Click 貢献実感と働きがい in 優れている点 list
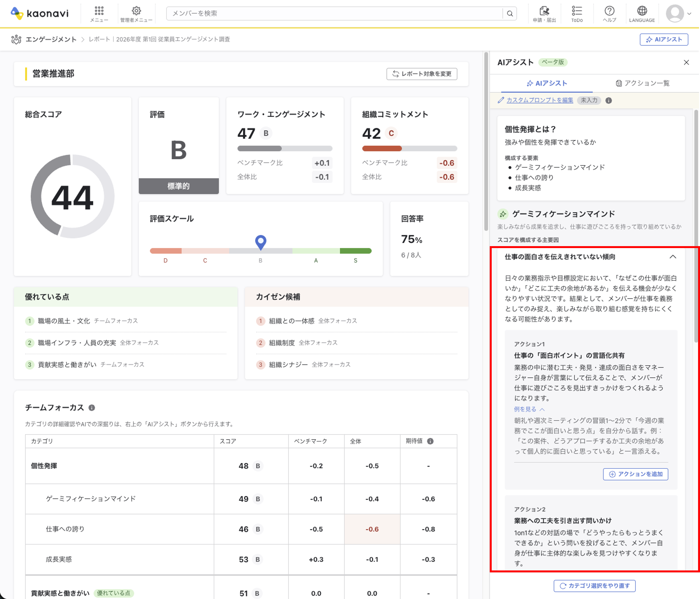 (67, 365)
